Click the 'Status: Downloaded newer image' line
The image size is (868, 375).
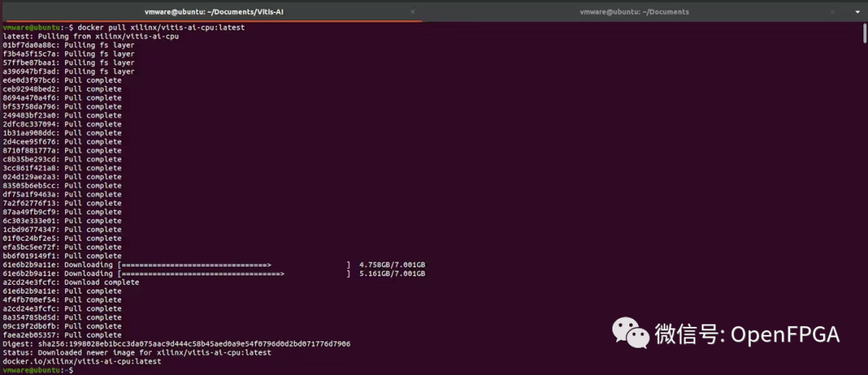(137, 353)
